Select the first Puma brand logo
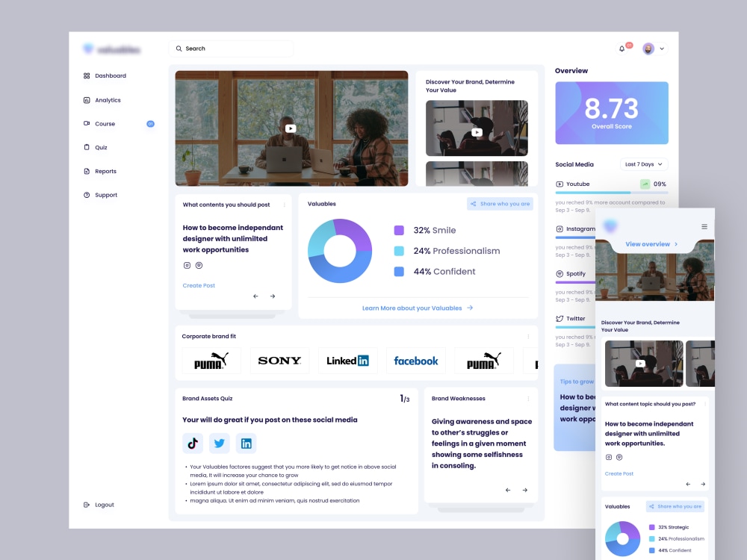The width and height of the screenshot is (747, 560). pos(211,361)
